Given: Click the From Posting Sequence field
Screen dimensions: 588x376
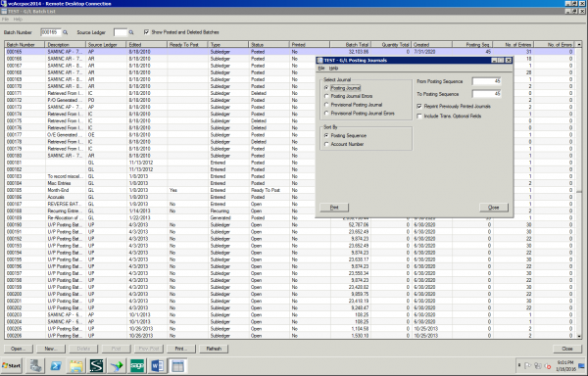Looking at the screenshot, I should [x=486, y=81].
